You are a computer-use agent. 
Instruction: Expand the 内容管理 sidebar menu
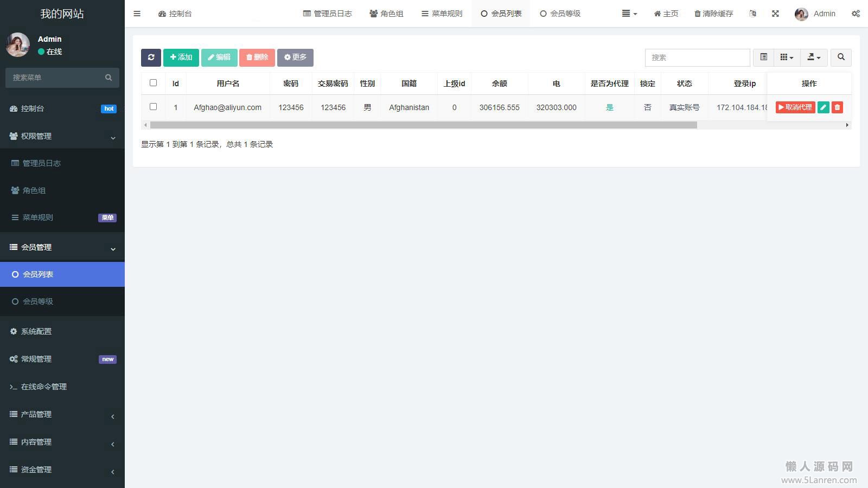62,442
